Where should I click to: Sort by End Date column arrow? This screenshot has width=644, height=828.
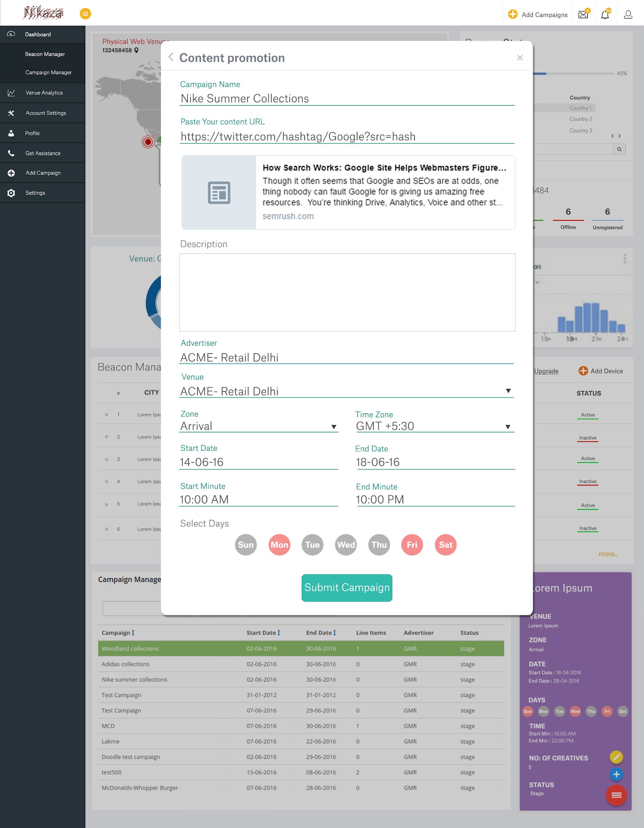335,633
